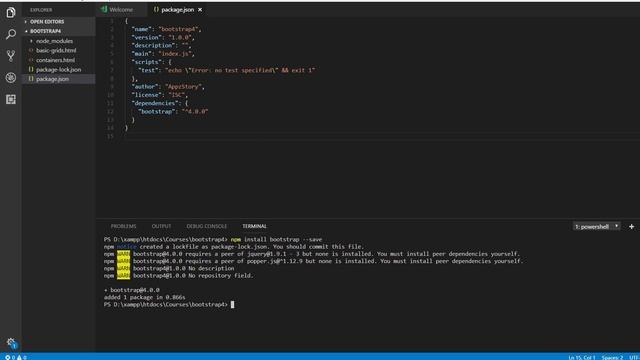Screen dimensions: 640x360
Task: Click the "test" script line in editor
Action: coord(227,70)
